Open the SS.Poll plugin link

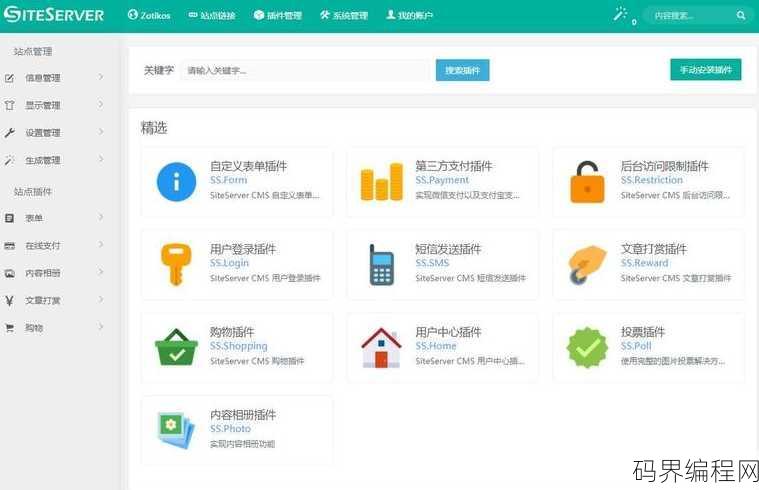pos(636,346)
